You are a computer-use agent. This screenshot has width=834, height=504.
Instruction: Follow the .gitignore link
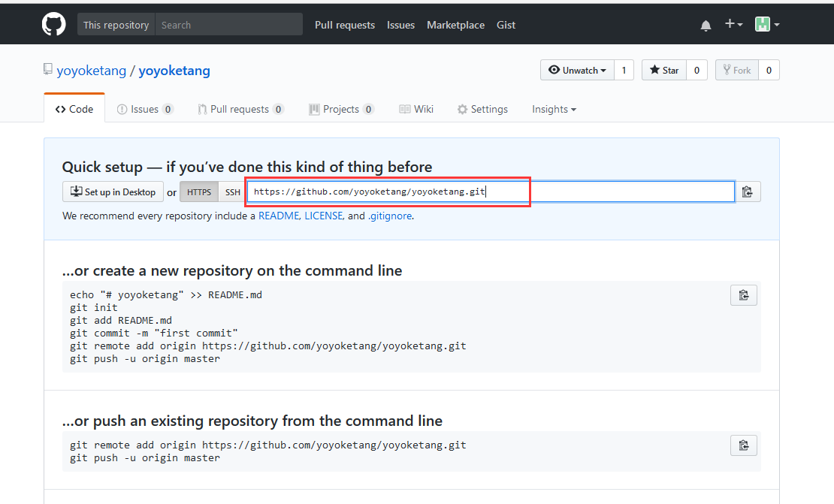click(x=390, y=216)
